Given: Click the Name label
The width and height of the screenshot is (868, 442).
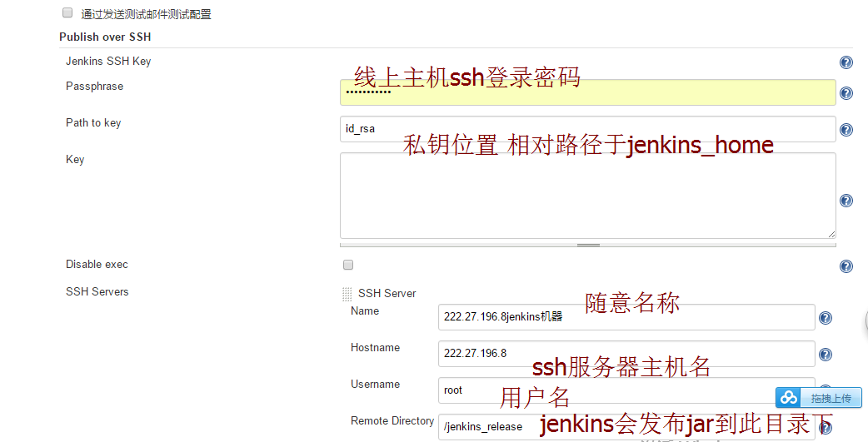Looking at the screenshot, I should [x=365, y=310].
